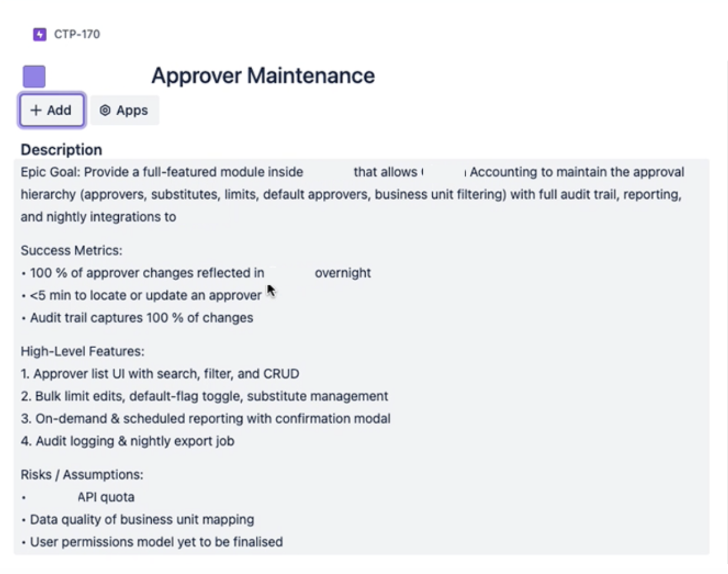Screen dimensions: 728x574
Task: Click the approver changes reflected overnight bullet
Action: point(147,273)
